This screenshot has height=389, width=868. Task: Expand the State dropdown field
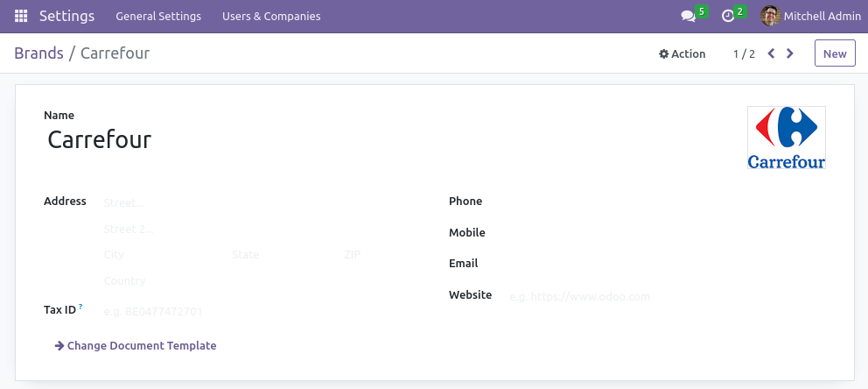pyautogui.click(x=280, y=255)
